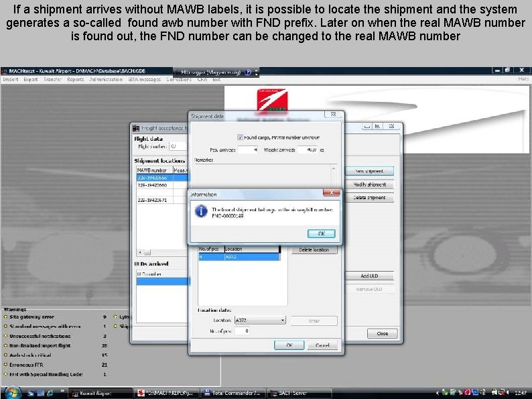Click Modify shipment in Freight acceptance window
The width and height of the screenshot is (532, 399).
click(369, 184)
